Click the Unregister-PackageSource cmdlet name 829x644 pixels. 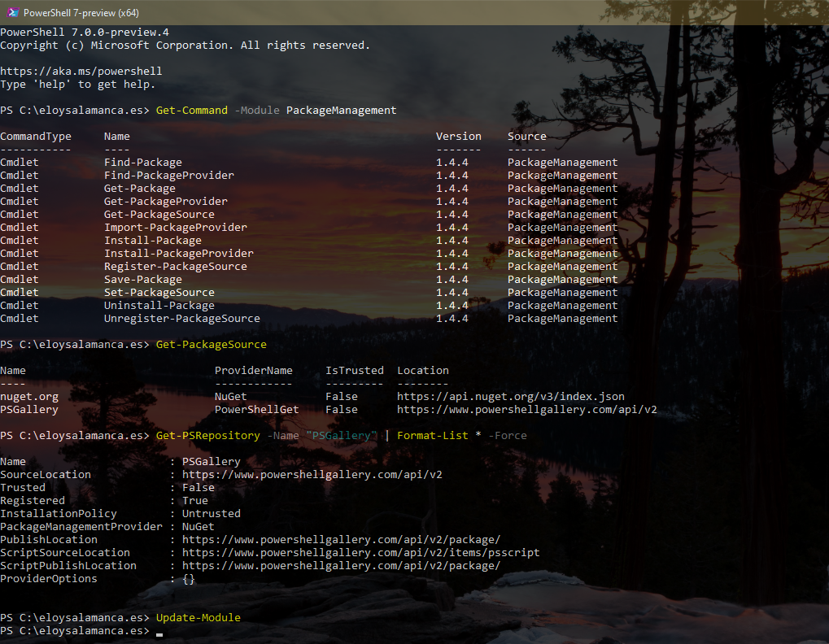click(x=181, y=319)
